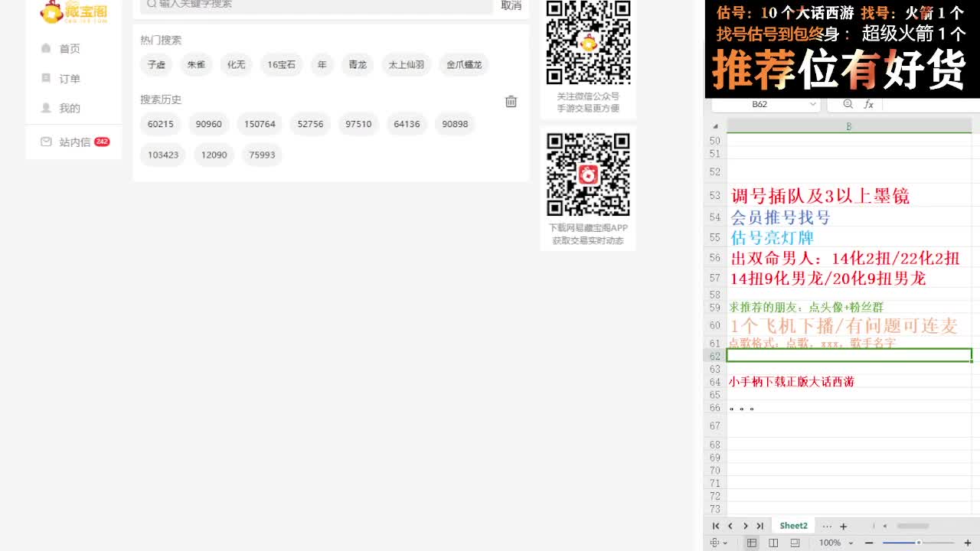Select search history entry 150764

coord(260,124)
